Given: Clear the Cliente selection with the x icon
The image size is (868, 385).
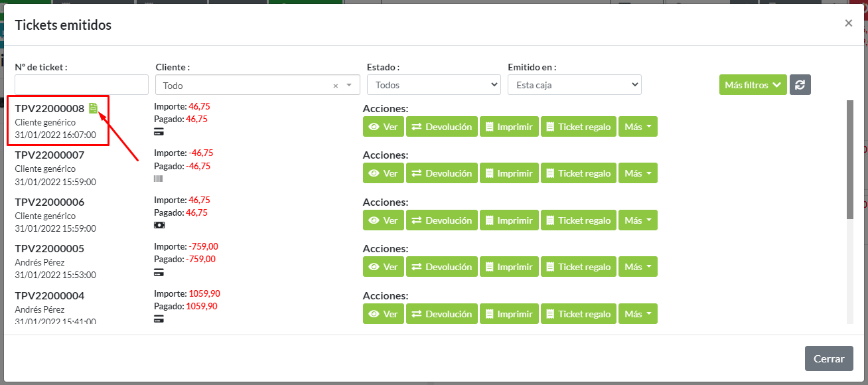Looking at the screenshot, I should point(335,86).
